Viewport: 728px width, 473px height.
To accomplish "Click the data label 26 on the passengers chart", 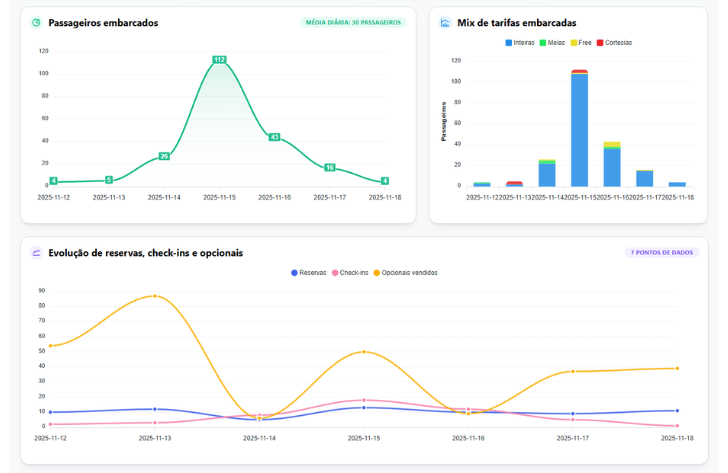I will tap(164, 156).
